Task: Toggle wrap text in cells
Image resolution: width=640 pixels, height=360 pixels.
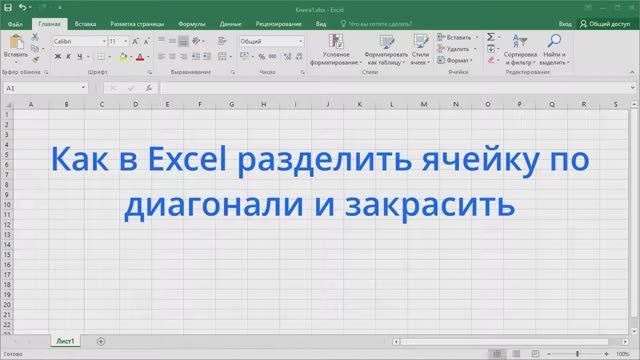Action: (x=222, y=41)
